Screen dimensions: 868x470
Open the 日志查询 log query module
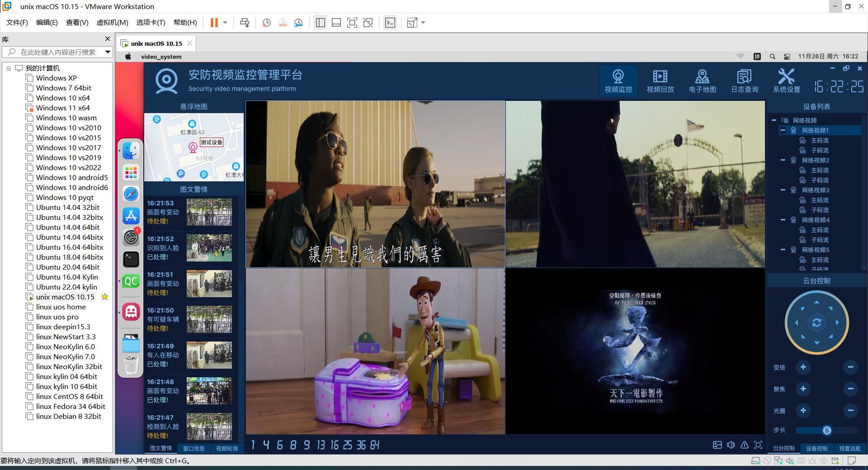(744, 81)
